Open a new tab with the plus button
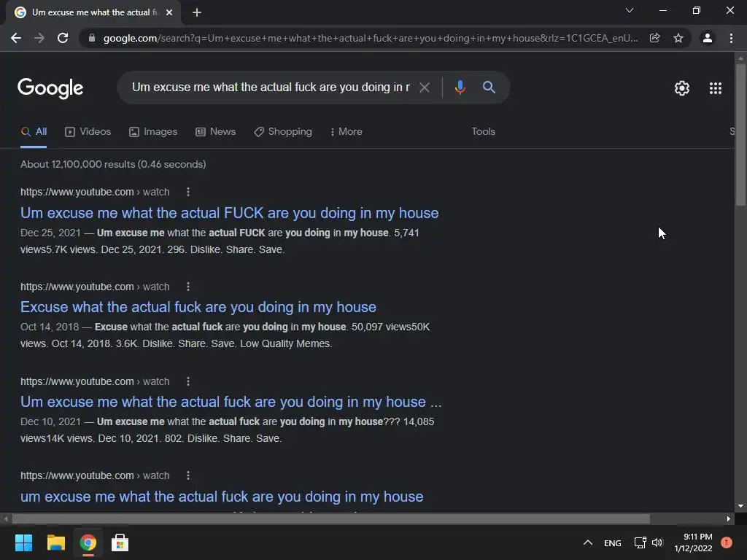Image resolution: width=747 pixels, height=560 pixels. (x=197, y=13)
